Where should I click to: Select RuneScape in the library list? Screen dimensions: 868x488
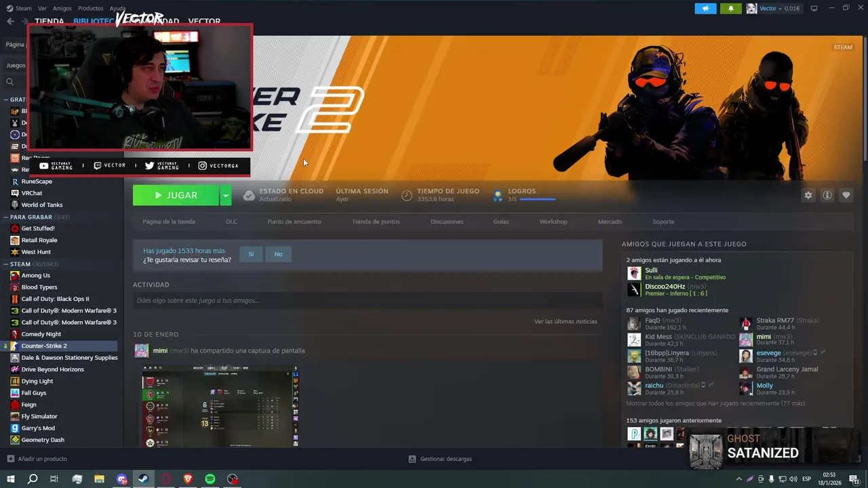pos(37,182)
